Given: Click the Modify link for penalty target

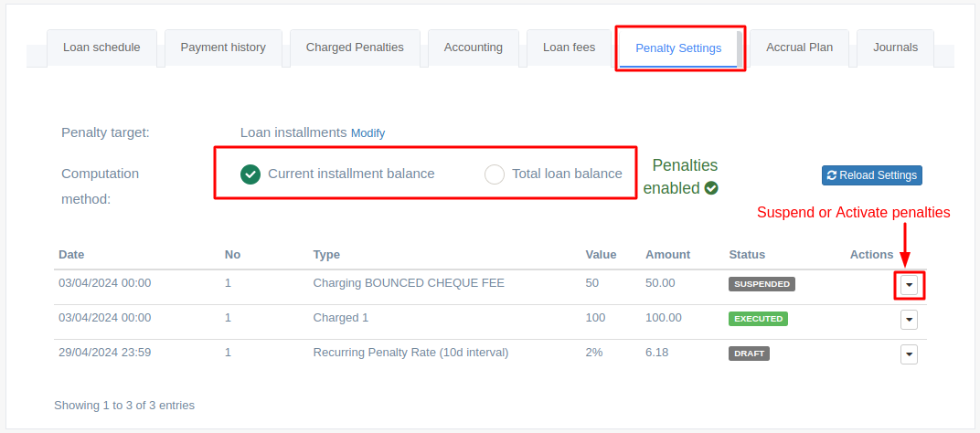Looking at the screenshot, I should [x=368, y=133].
